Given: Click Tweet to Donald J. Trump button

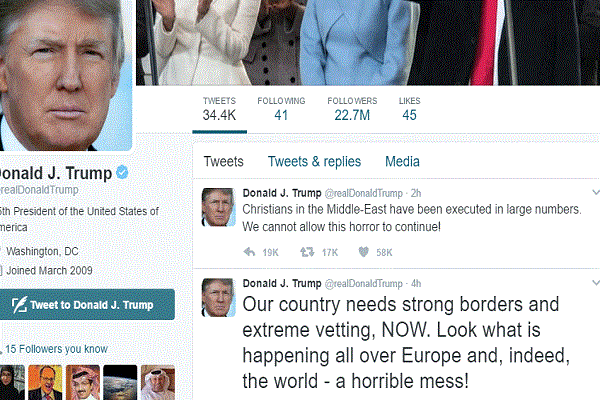Looking at the screenshot, I should 87,305.
